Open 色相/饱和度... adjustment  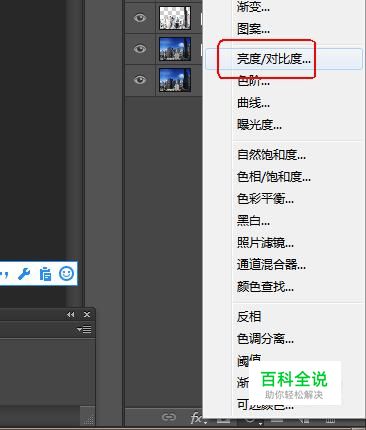(274, 177)
